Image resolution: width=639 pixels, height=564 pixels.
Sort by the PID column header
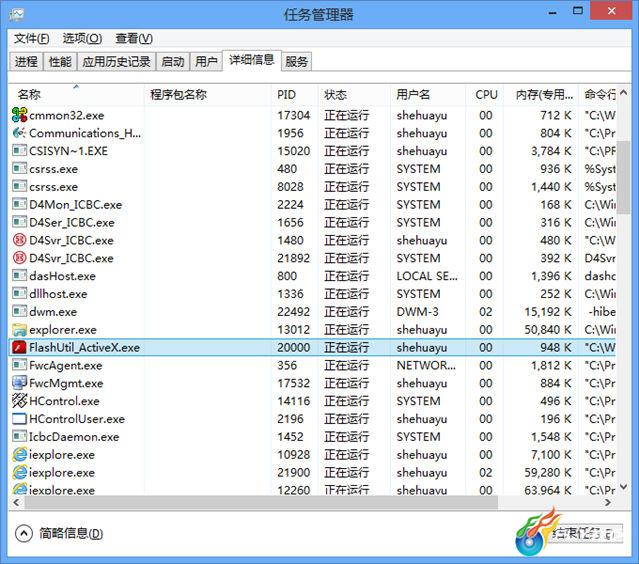click(295, 95)
